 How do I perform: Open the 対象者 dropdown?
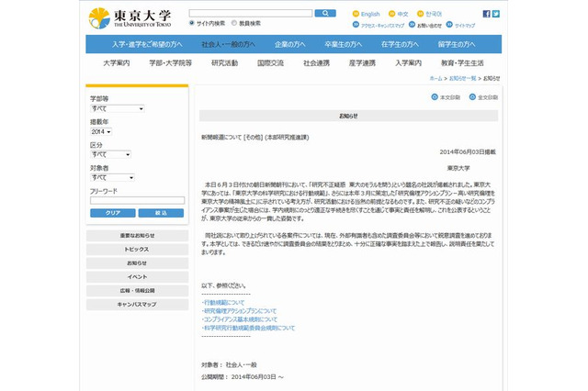pyautogui.click(x=112, y=177)
